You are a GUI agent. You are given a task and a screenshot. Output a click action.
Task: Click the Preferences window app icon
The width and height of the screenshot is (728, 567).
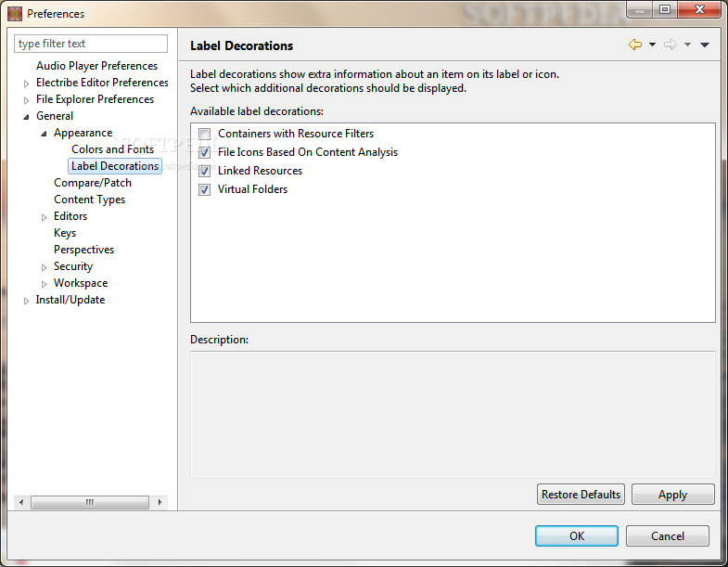point(15,14)
